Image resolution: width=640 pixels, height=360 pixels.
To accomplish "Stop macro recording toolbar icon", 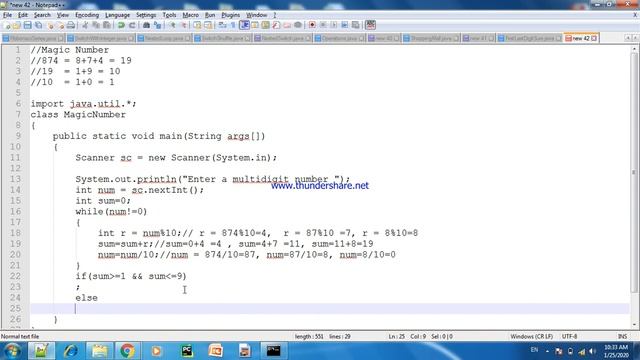I will click(323, 25).
